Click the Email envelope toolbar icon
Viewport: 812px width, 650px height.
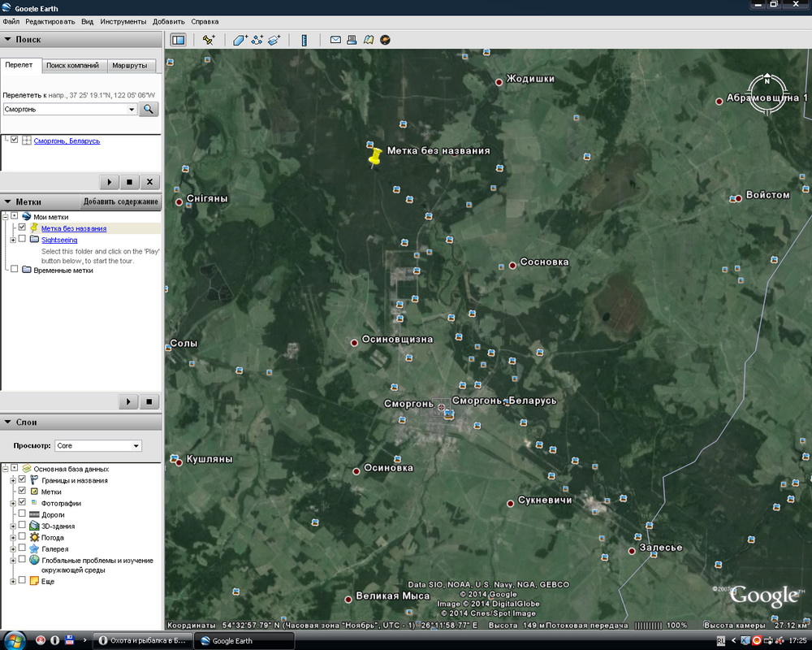(x=335, y=40)
